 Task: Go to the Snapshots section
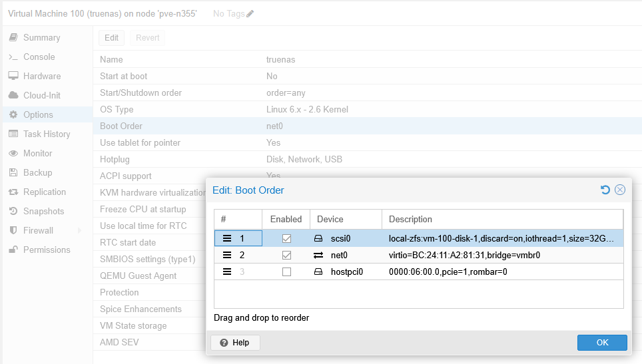click(x=44, y=212)
